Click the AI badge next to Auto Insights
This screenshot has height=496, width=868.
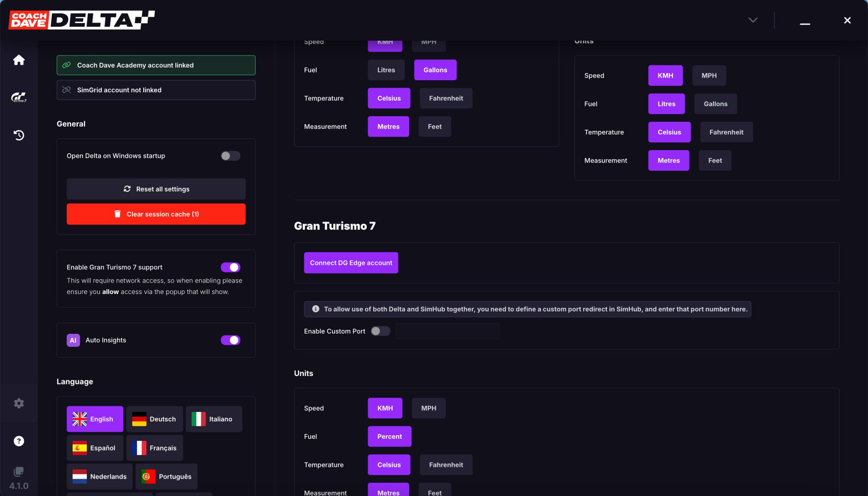[73, 340]
